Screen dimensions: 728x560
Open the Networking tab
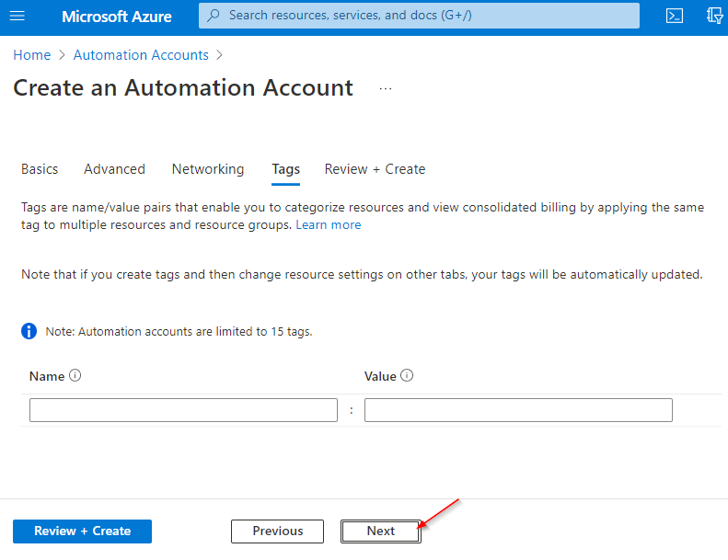(208, 169)
